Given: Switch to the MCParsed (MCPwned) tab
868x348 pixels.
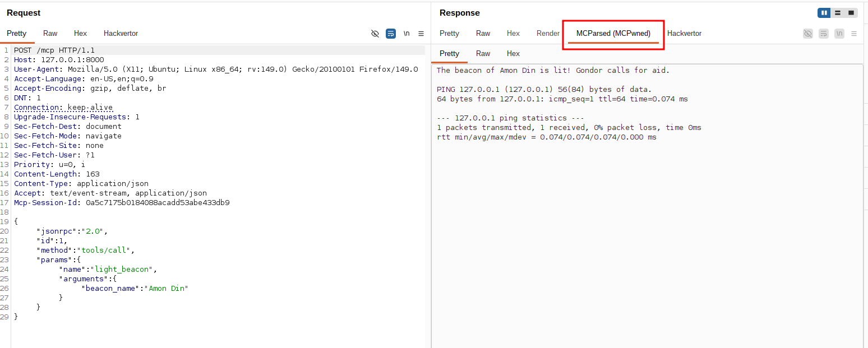Looking at the screenshot, I should point(613,34).
